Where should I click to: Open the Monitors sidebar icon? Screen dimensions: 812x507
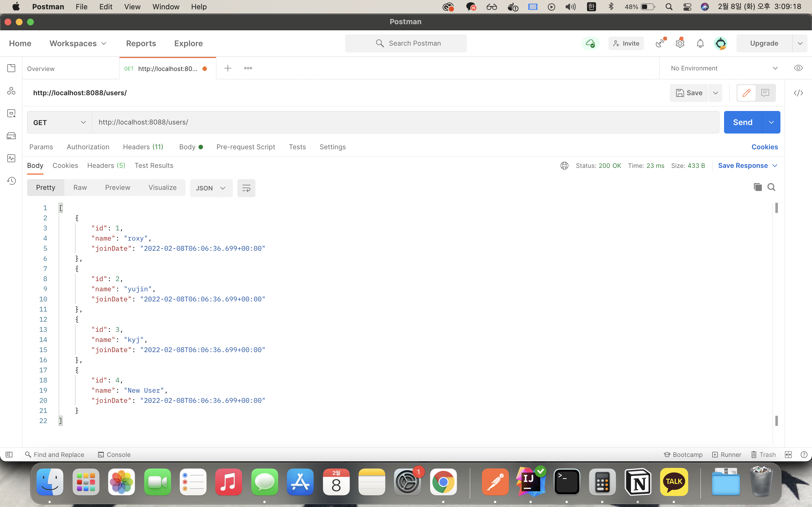11,158
